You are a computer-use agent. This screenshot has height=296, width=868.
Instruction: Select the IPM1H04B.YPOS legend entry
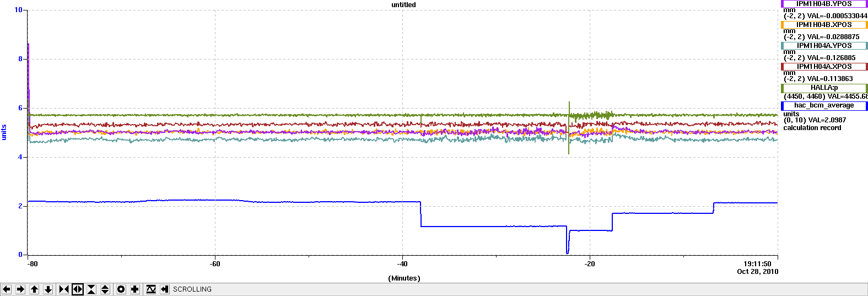(824, 4)
